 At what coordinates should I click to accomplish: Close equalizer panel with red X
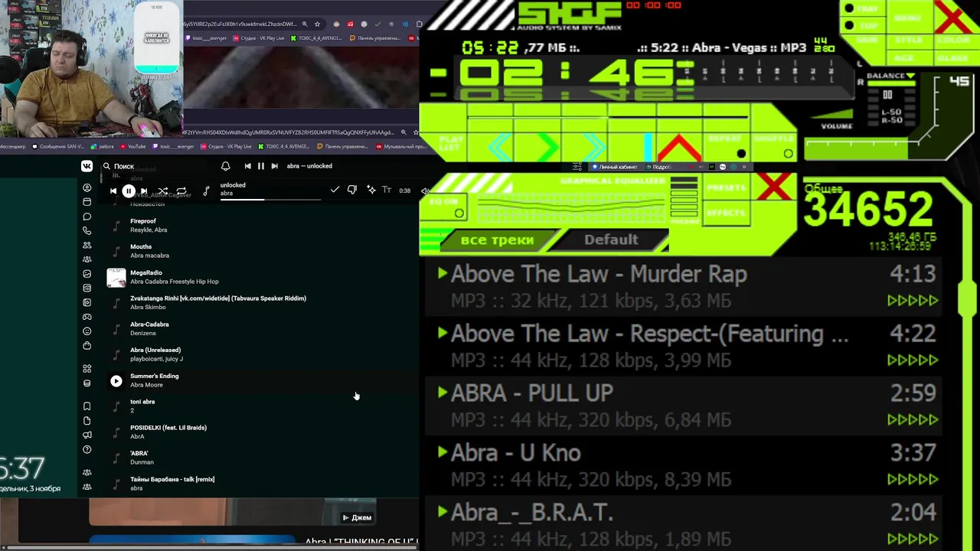[775, 187]
